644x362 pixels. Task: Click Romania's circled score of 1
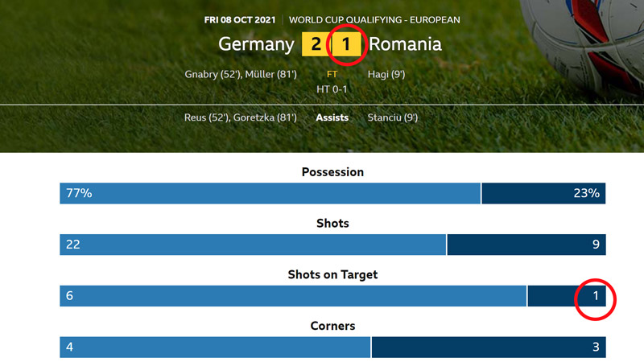(347, 44)
